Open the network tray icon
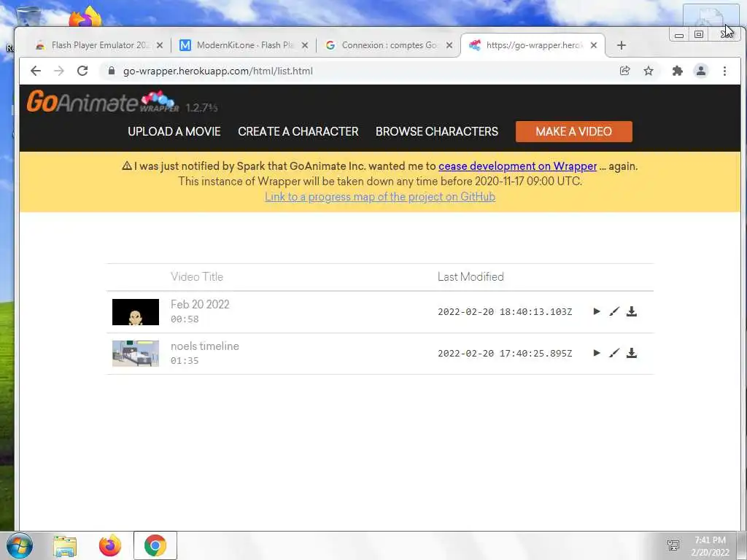This screenshot has width=747, height=560. point(673,545)
